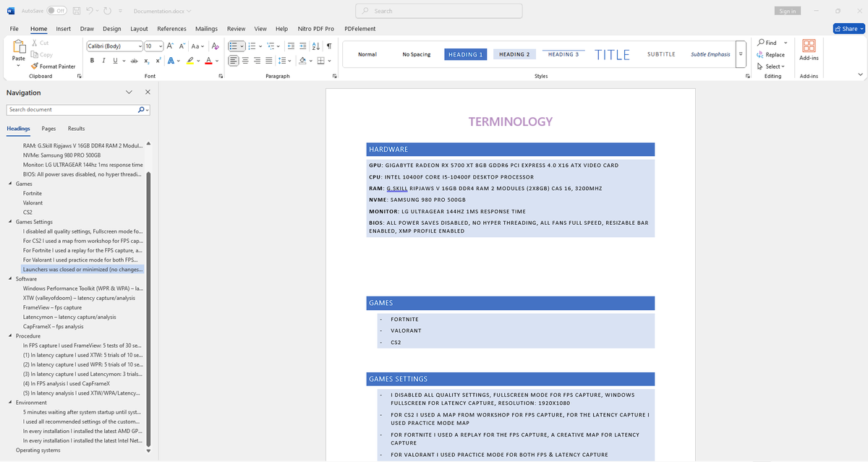
Task: Open the Replace dialog
Action: pyautogui.click(x=770, y=55)
